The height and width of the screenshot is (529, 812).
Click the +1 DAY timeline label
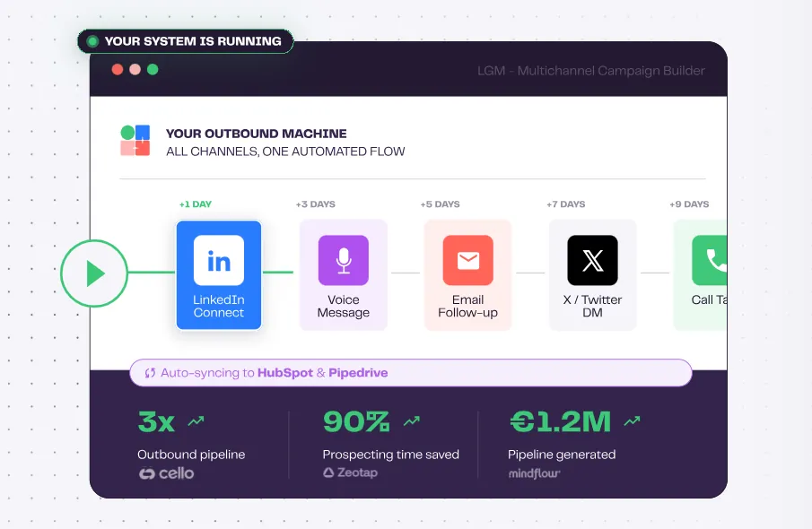(x=196, y=204)
